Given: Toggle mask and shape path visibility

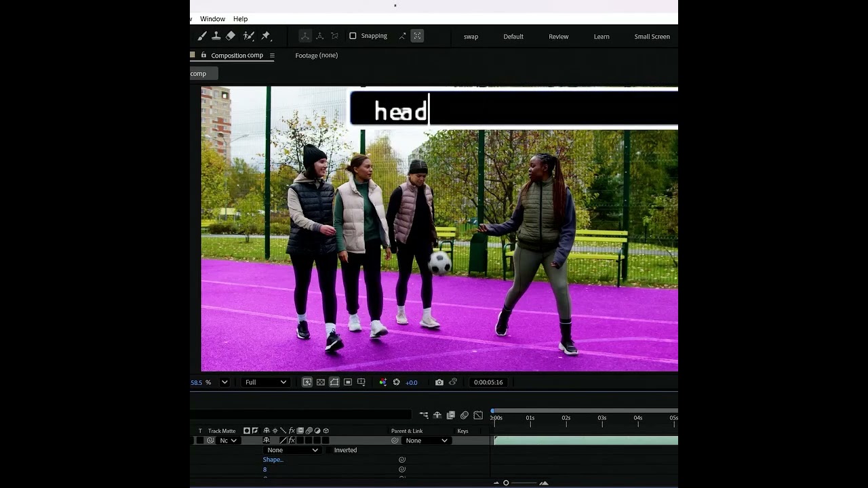Looking at the screenshot, I should click(334, 382).
